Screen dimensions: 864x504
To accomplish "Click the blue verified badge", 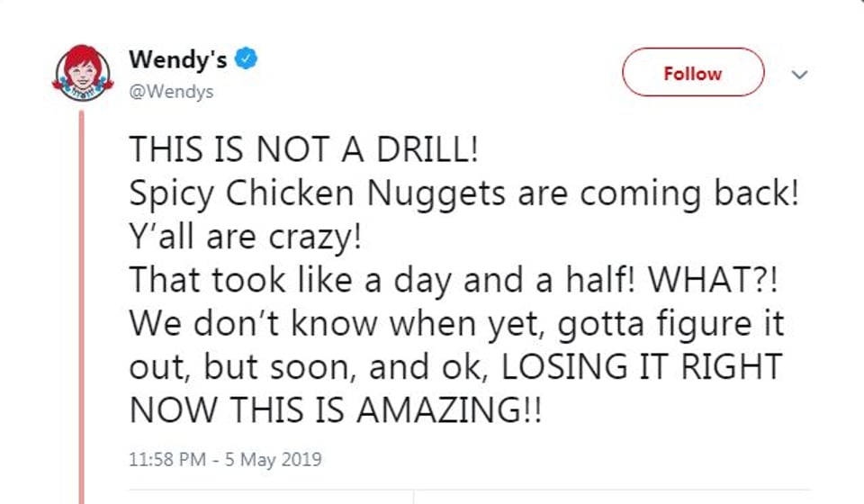I will click(x=247, y=60).
